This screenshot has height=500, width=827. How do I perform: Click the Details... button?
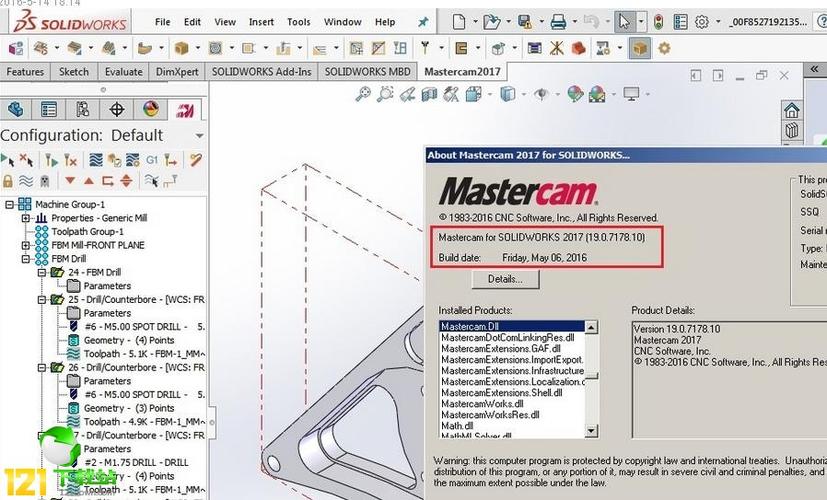(x=505, y=280)
